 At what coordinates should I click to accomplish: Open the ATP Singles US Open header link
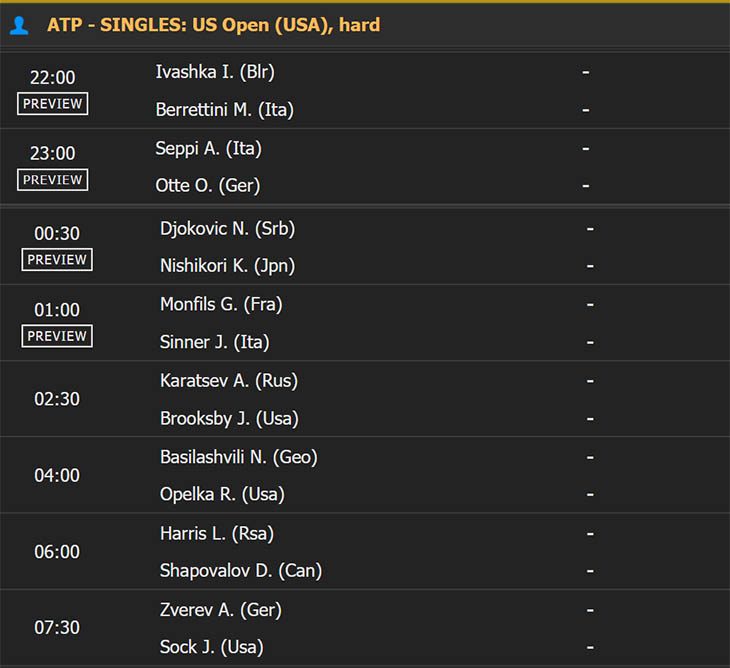tap(214, 25)
